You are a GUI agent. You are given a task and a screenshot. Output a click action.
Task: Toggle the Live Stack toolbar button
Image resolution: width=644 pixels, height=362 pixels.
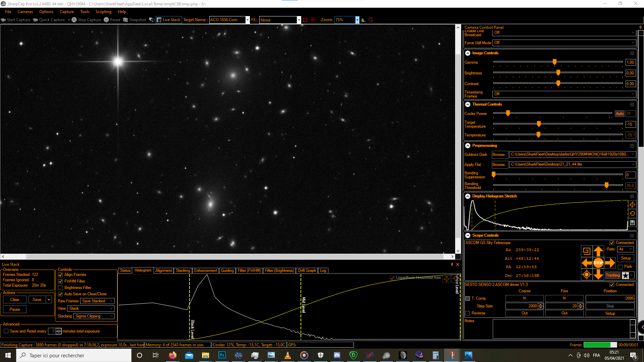click(169, 20)
